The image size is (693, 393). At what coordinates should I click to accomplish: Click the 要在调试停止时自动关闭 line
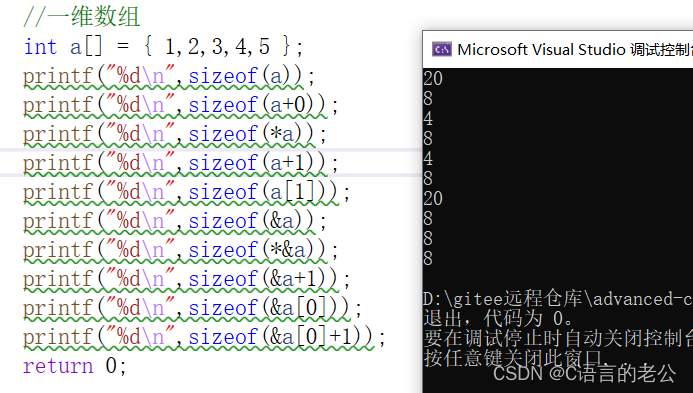click(558, 338)
